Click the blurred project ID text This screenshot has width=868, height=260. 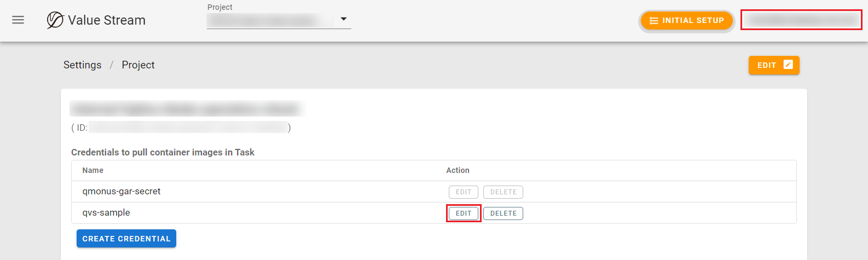(x=188, y=128)
